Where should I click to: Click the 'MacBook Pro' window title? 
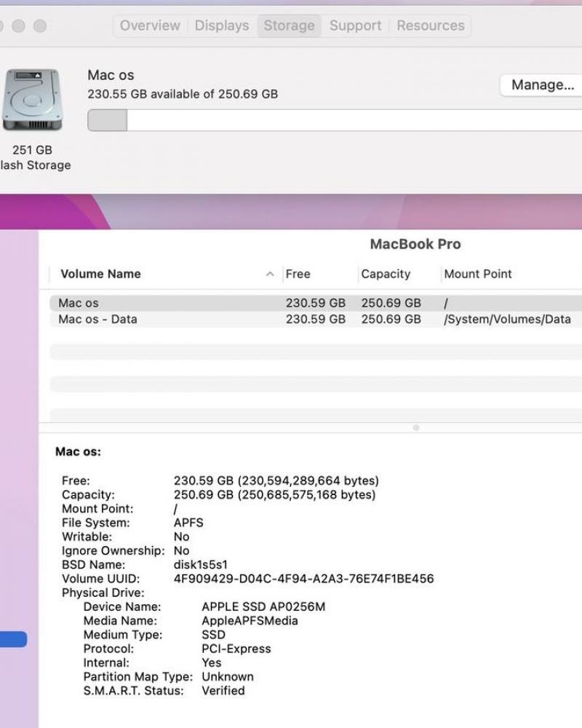click(415, 244)
